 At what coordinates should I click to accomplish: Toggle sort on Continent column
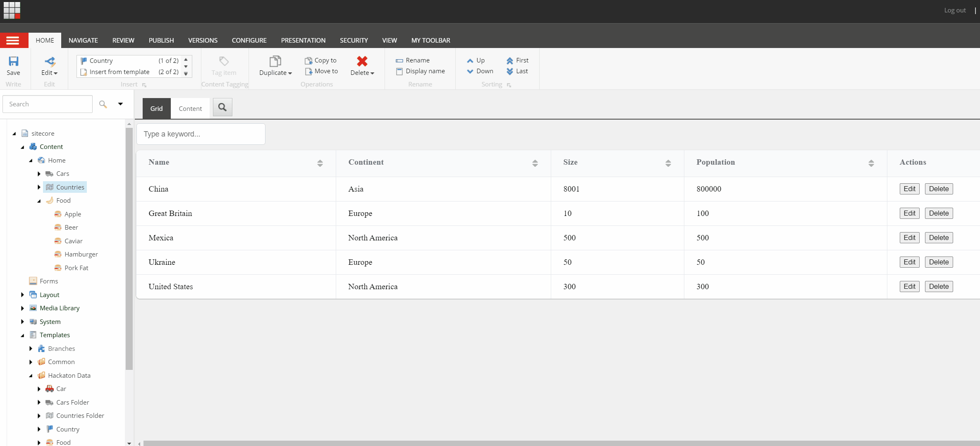(x=535, y=163)
